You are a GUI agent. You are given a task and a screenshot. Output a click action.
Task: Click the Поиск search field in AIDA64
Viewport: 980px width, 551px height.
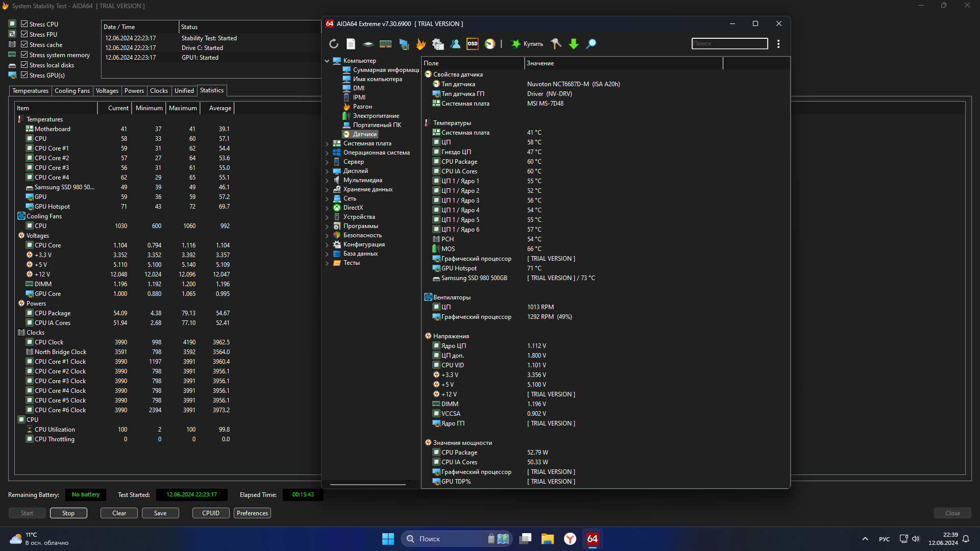point(729,44)
